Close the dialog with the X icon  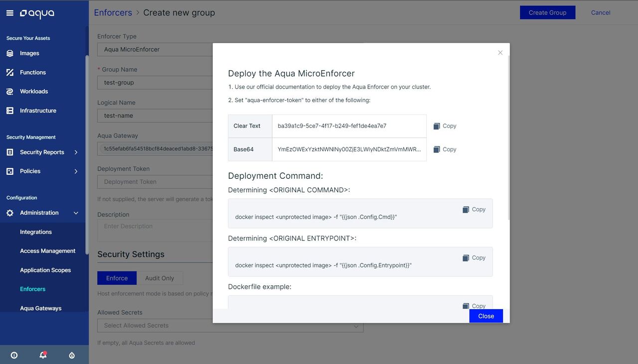point(500,53)
